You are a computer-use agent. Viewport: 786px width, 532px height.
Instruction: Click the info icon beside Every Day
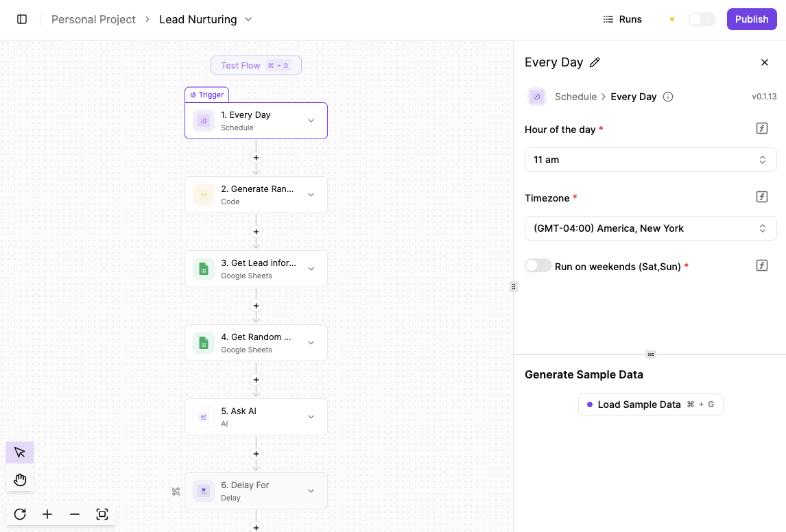click(x=667, y=97)
